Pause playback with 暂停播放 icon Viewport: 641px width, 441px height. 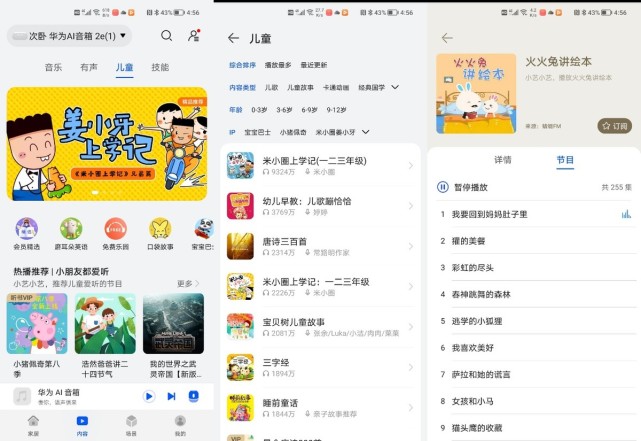[443, 187]
